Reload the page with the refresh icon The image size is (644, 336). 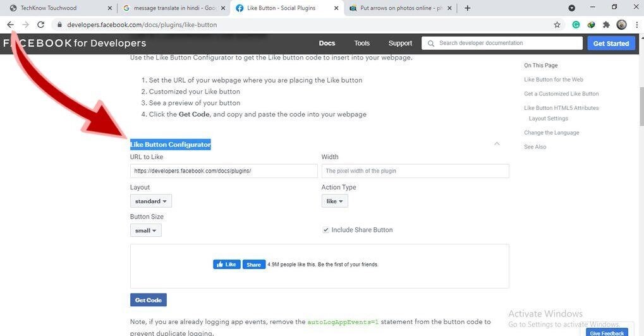pos(40,25)
